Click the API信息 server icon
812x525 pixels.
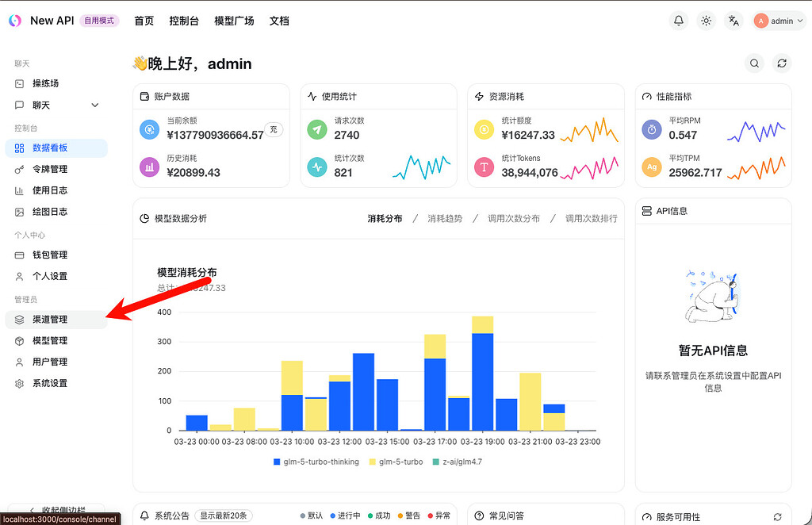point(647,211)
